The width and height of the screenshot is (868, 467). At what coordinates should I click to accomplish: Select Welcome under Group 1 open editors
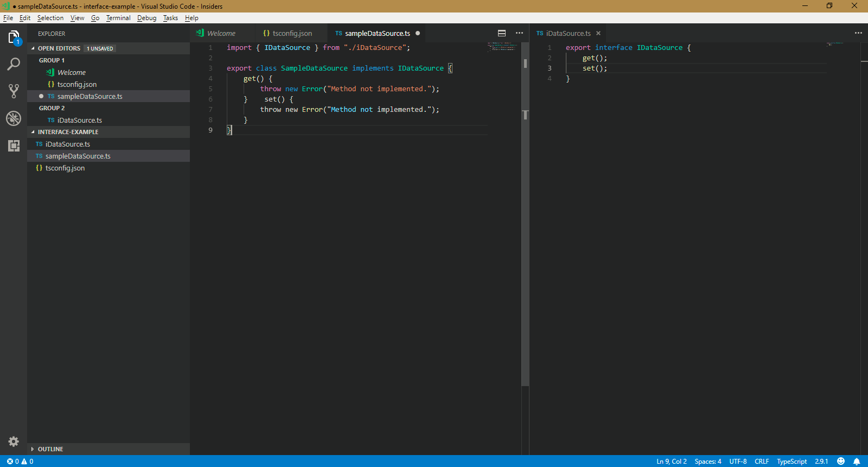pos(108,72)
